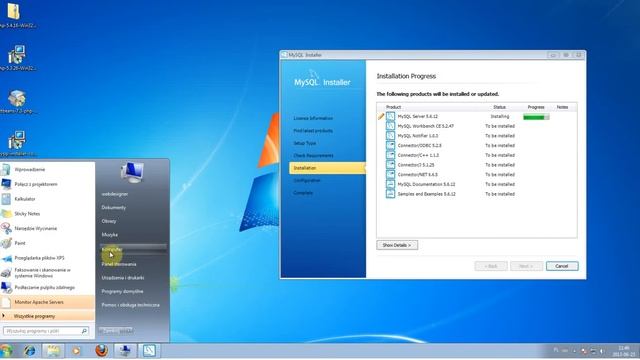Click the taskbar clock
Image resolution: width=640 pixels, height=360 pixels.
(624, 351)
